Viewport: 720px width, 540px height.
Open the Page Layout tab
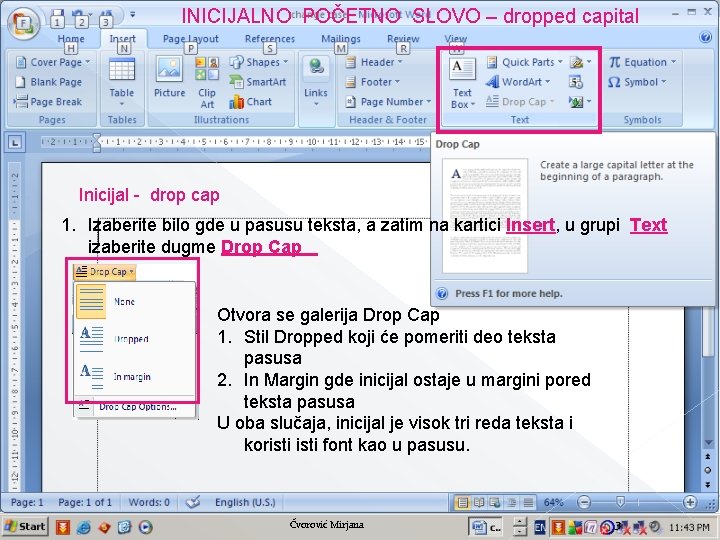[191, 39]
